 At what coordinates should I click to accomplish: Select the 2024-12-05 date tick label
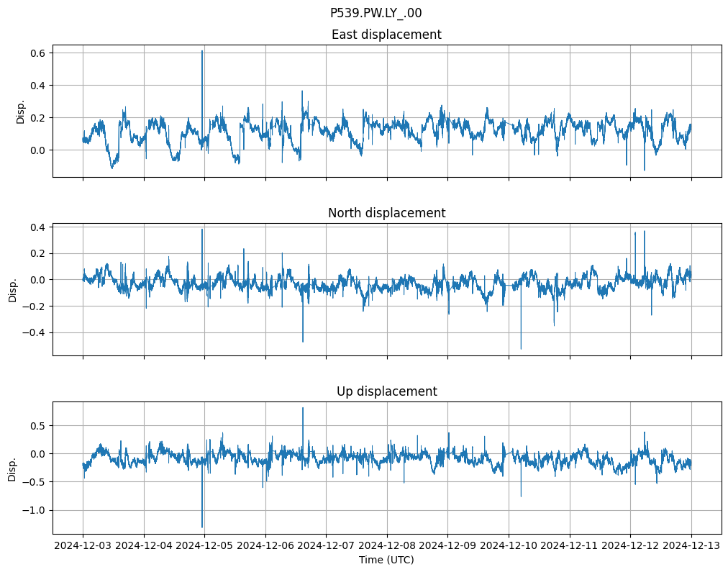pyautogui.click(x=205, y=545)
